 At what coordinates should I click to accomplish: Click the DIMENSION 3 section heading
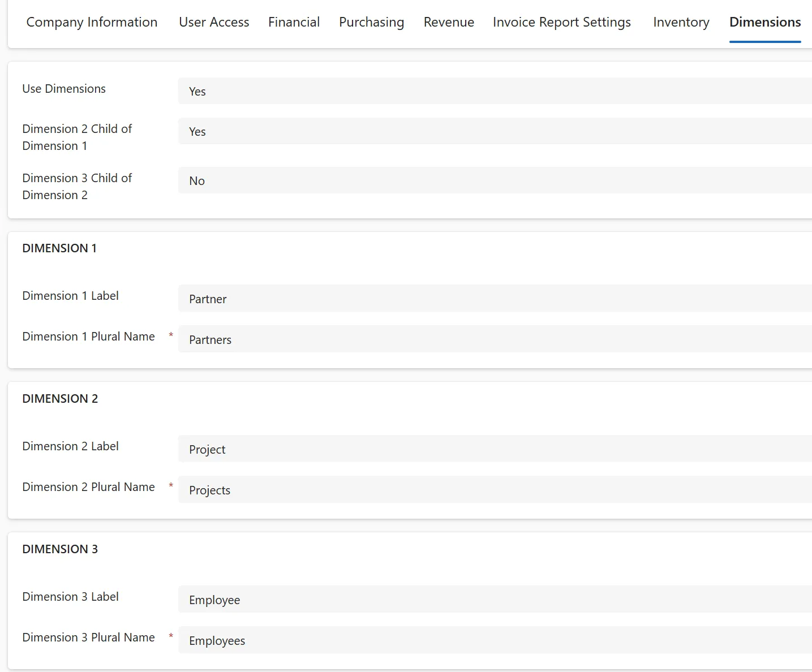pos(60,549)
